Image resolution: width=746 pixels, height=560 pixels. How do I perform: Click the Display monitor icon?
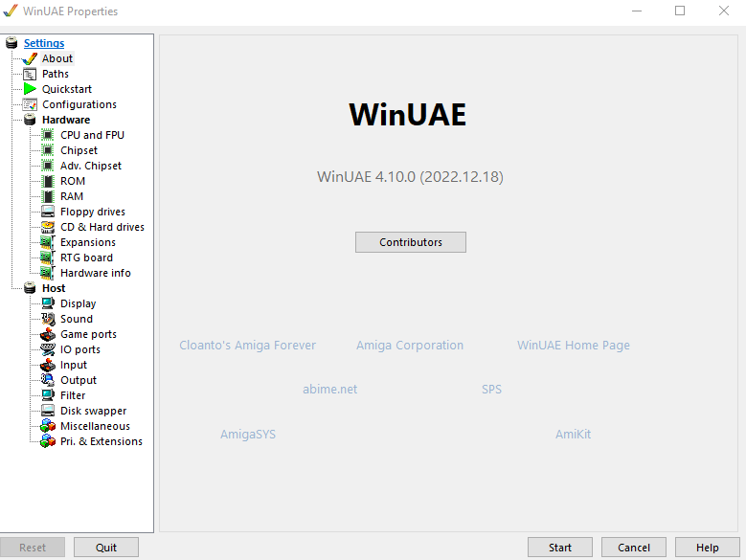coord(48,303)
